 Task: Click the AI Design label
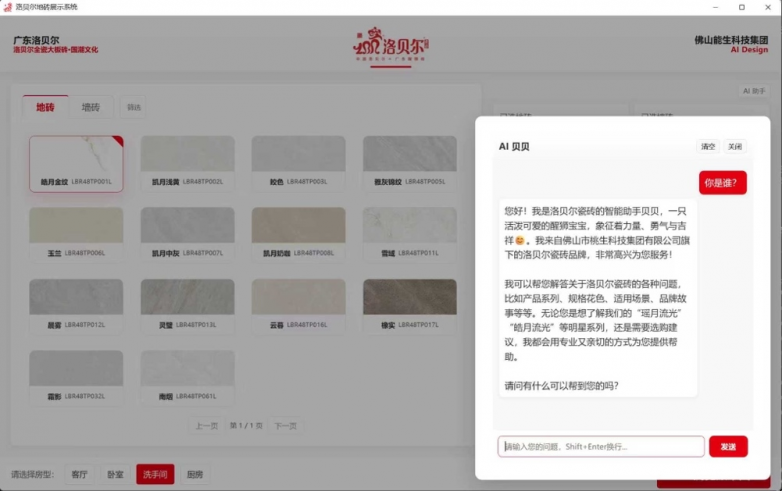[x=749, y=49]
